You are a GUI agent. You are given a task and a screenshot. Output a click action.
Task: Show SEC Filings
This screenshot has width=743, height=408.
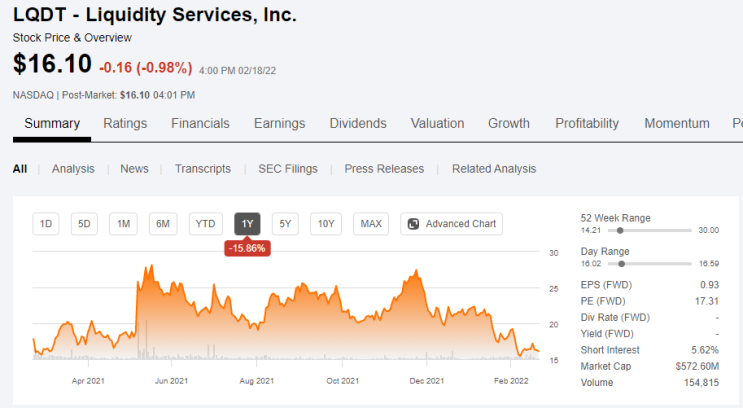click(x=288, y=169)
